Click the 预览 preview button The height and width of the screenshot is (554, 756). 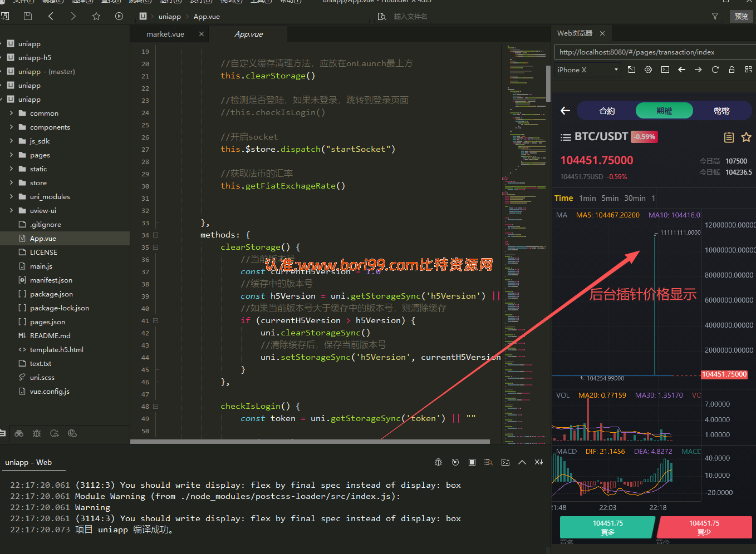[x=741, y=17]
